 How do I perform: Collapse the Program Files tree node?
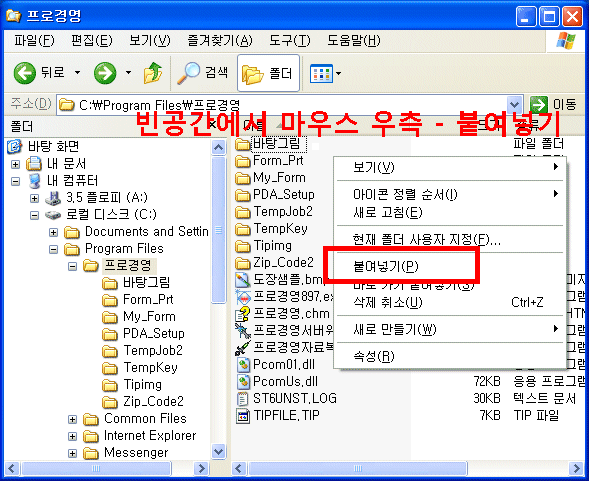coord(54,249)
